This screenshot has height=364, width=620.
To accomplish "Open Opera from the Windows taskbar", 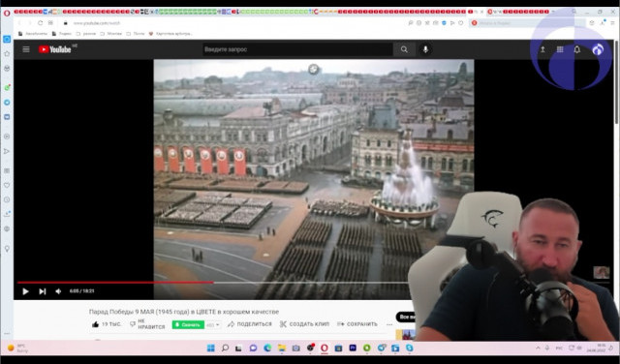I will (x=325, y=348).
